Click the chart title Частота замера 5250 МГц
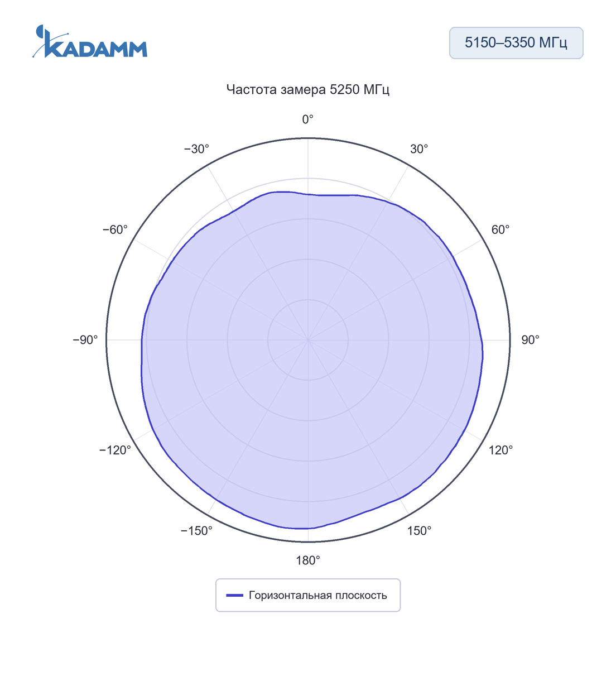 coord(308,89)
